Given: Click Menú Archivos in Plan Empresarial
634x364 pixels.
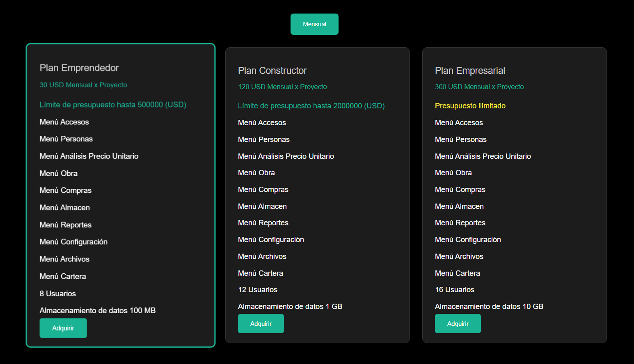Looking at the screenshot, I should pyautogui.click(x=459, y=256).
